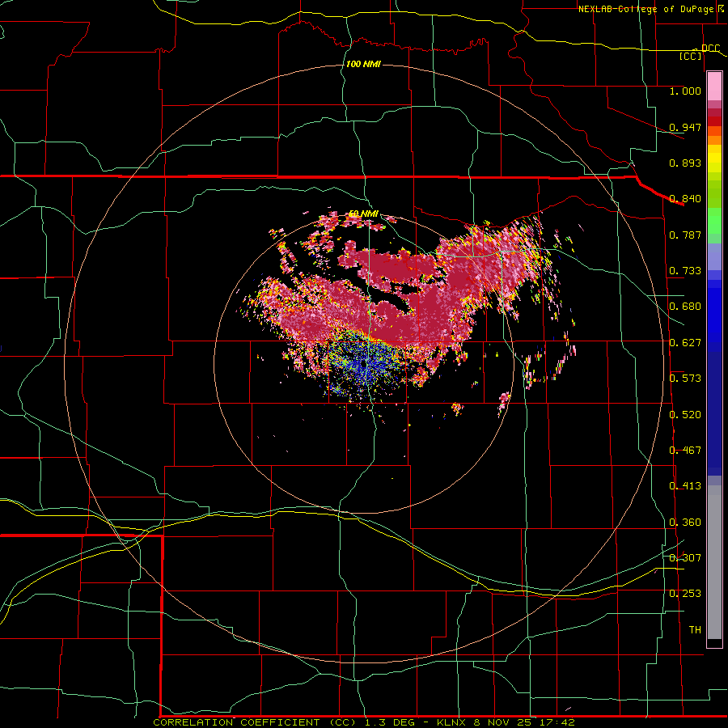Screen dimensions: 728x728
Task: Click the TH label on the legend
Action: (x=695, y=630)
